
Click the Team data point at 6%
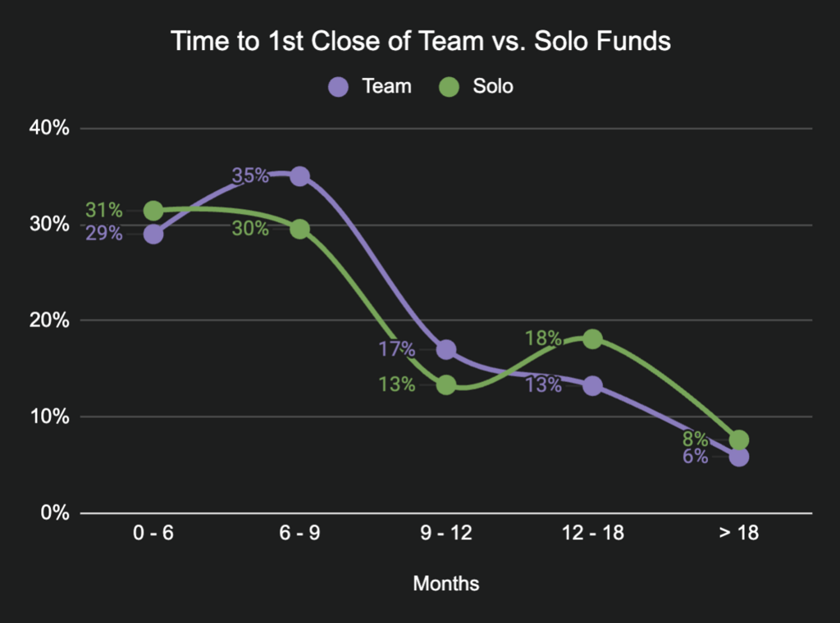point(738,457)
